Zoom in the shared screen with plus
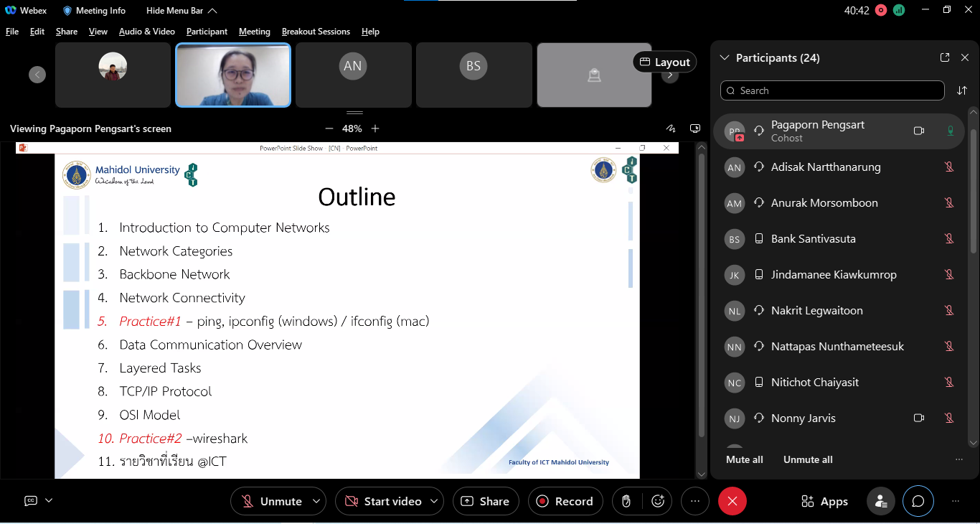The height and width of the screenshot is (524, 980). tap(375, 128)
